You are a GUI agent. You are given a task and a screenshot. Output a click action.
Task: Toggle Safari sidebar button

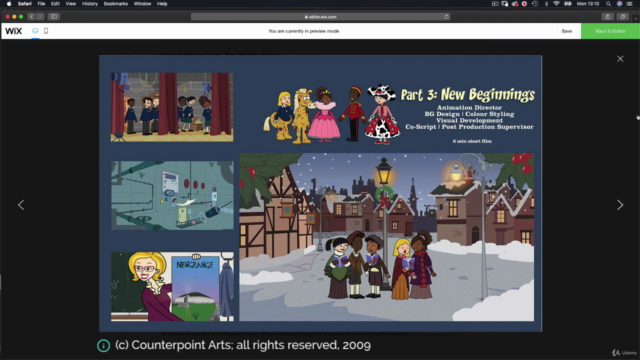[x=54, y=17]
